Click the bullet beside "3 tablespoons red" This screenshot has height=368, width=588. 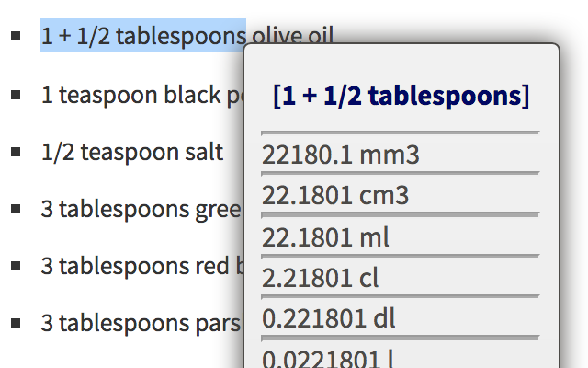pos(16,266)
